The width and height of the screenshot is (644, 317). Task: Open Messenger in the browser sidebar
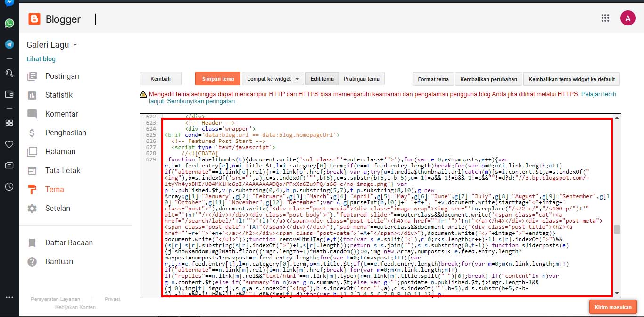[9, 3]
